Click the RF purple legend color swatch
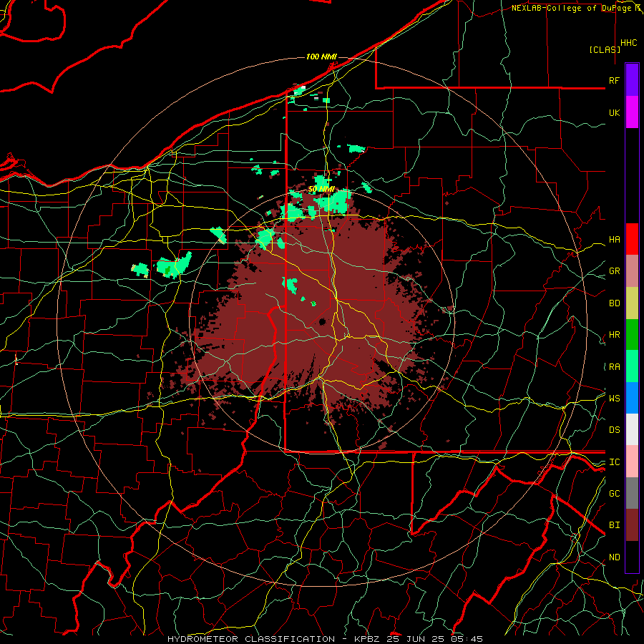644x644 pixels. click(x=632, y=80)
